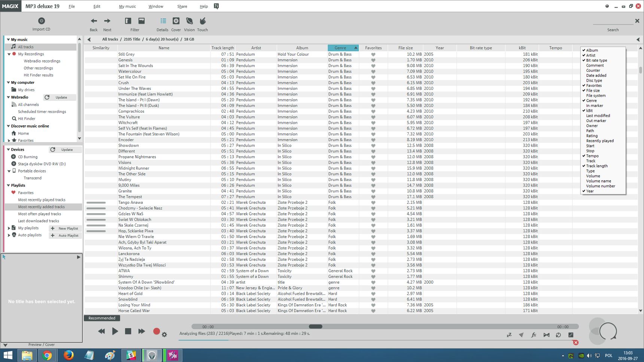
Task: Open Firefox from the taskbar
Action: [x=68, y=355]
